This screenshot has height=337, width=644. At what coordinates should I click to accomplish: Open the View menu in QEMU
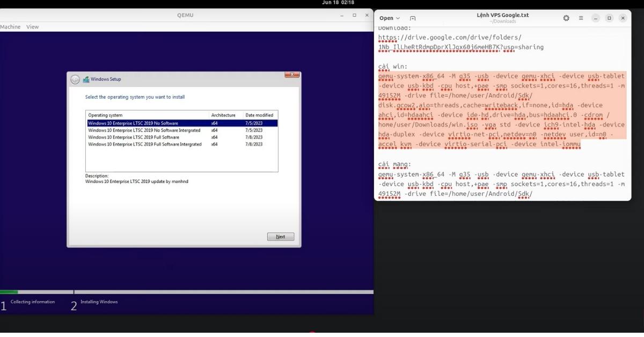click(33, 27)
